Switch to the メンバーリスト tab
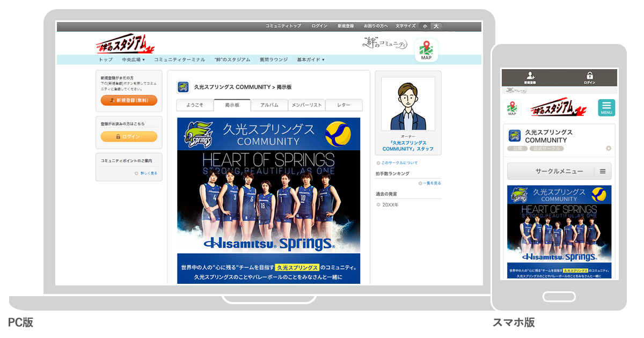The image size is (644, 338). coord(307,105)
